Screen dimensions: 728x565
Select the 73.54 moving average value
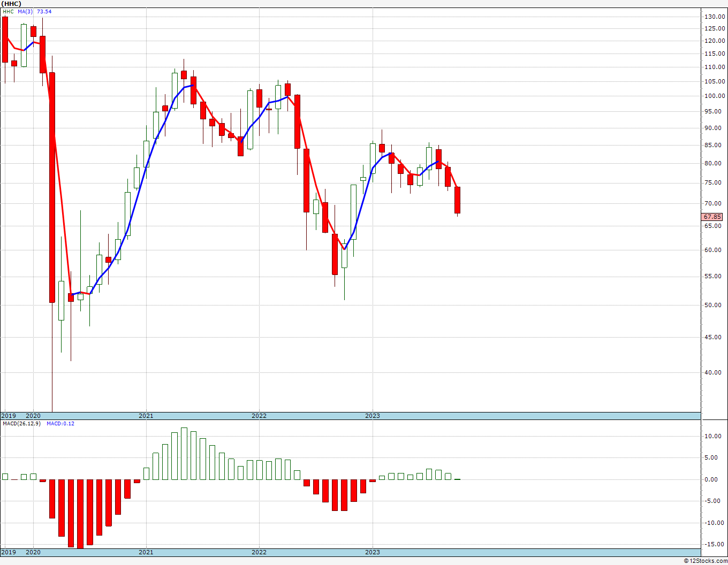pos(44,11)
